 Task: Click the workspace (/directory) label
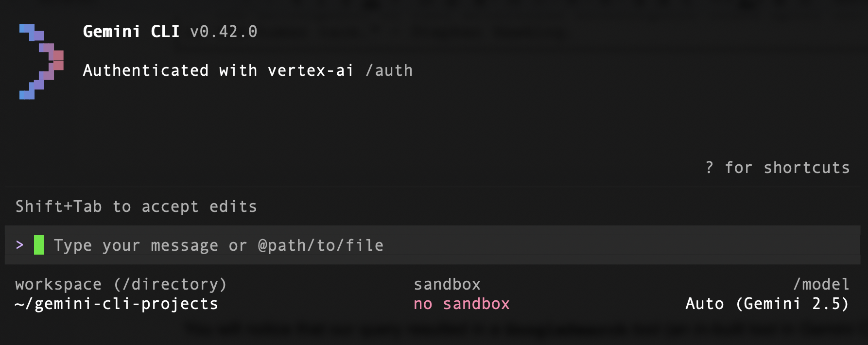click(x=121, y=284)
